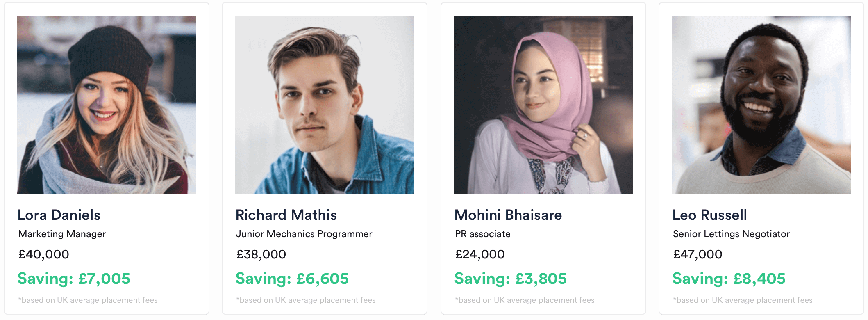Click the Saving: £6,605 text
Viewport: 868px width, 320px height.
pyautogui.click(x=292, y=279)
